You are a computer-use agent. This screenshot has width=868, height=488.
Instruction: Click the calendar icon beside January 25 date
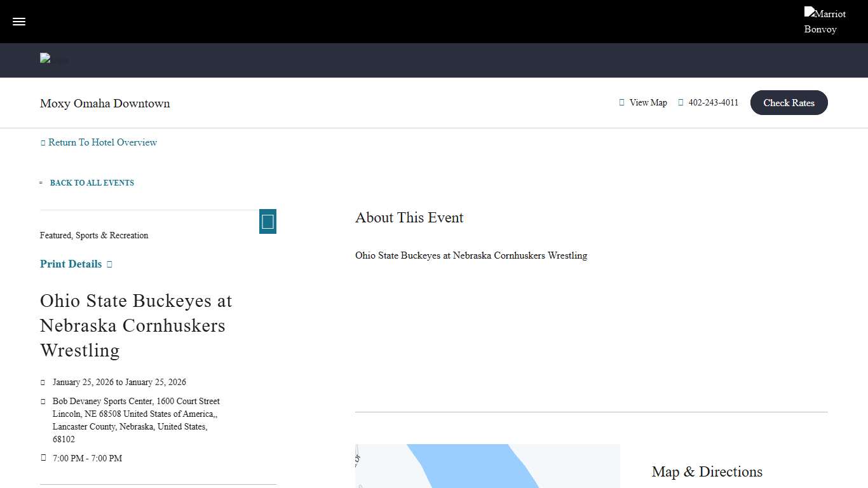click(43, 383)
